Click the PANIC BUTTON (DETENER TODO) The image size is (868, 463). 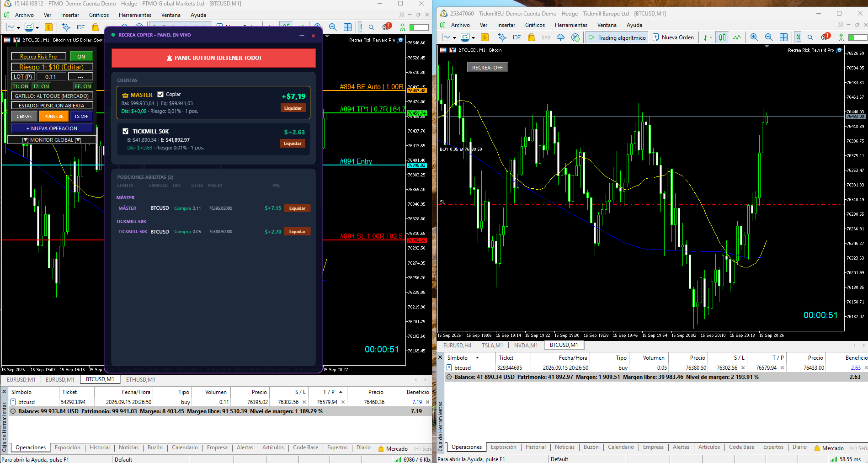point(213,58)
